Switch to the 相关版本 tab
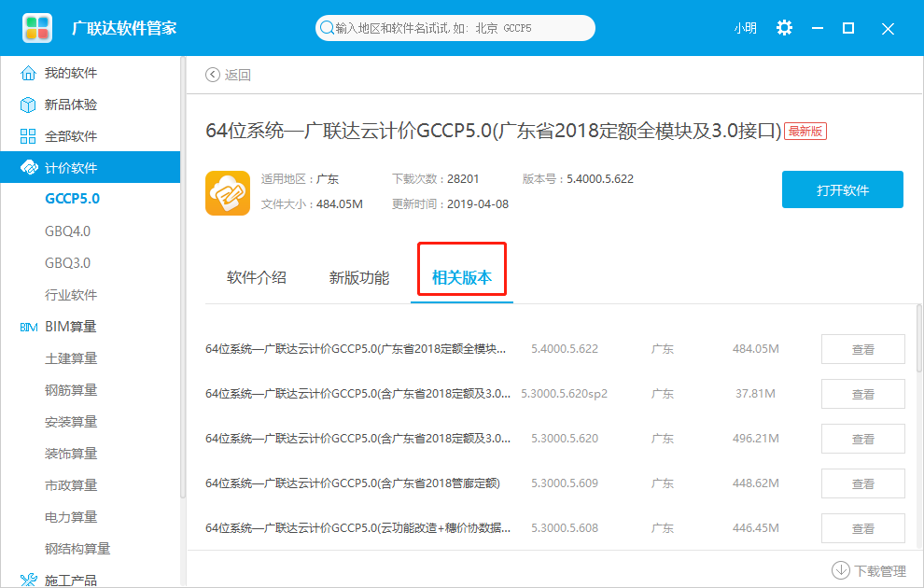The width and height of the screenshot is (924, 588). click(x=461, y=277)
